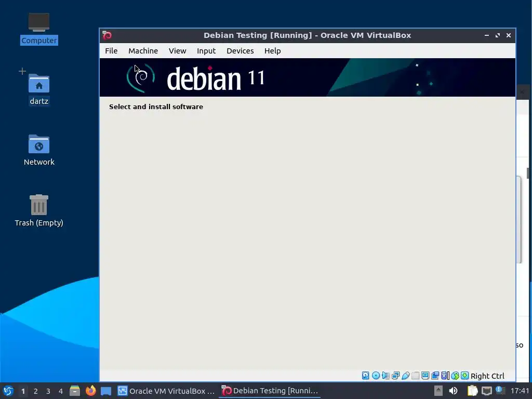The height and width of the screenshot is (399, 532).
Task: Click the shared folders status icon
Action: point(416,376)
